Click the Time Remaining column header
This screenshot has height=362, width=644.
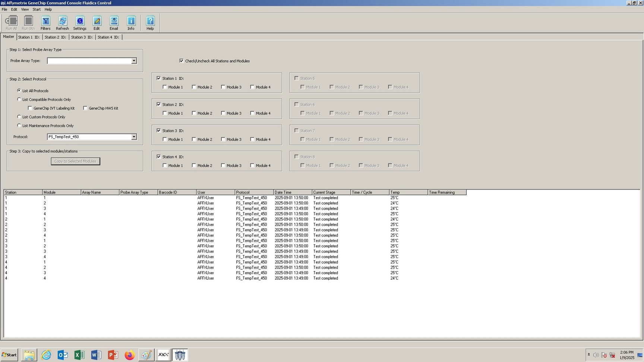click(x=447, y=192)
